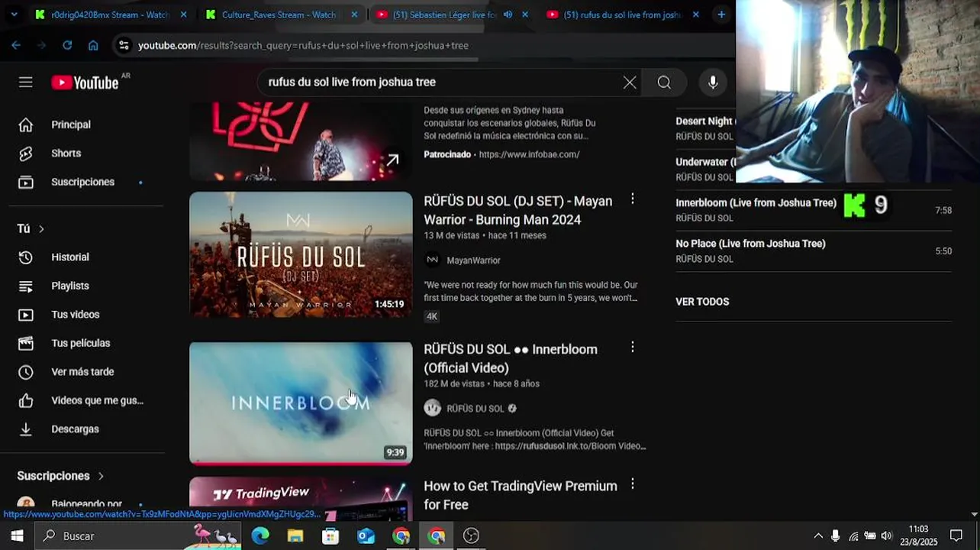
Task: Click the sponsored ad thumbnail at top
Action: click(x=301, y=142)
